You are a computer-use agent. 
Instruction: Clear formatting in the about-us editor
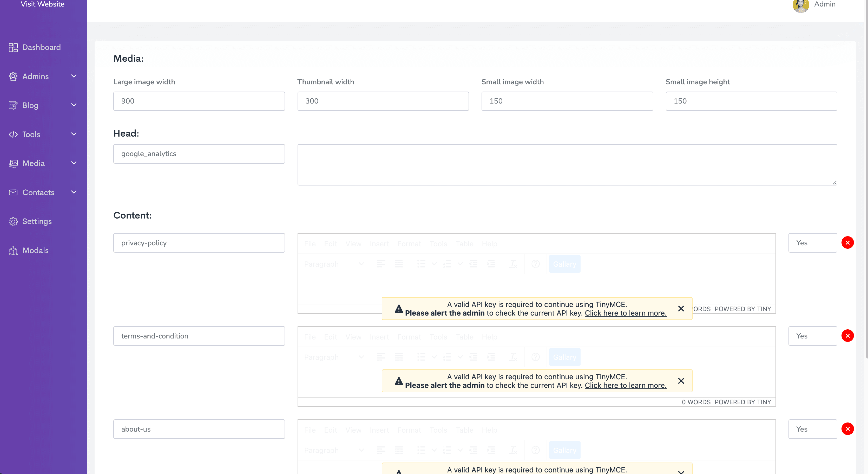click(513, 450)
